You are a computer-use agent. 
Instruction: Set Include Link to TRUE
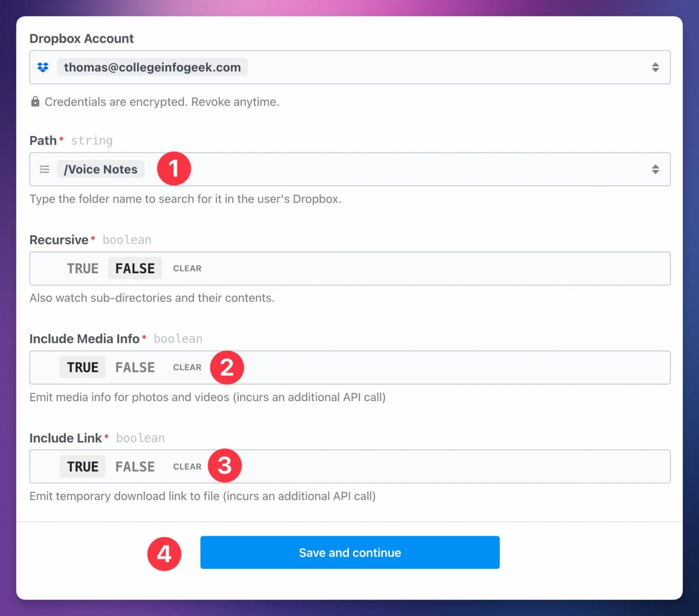(82, 466)
